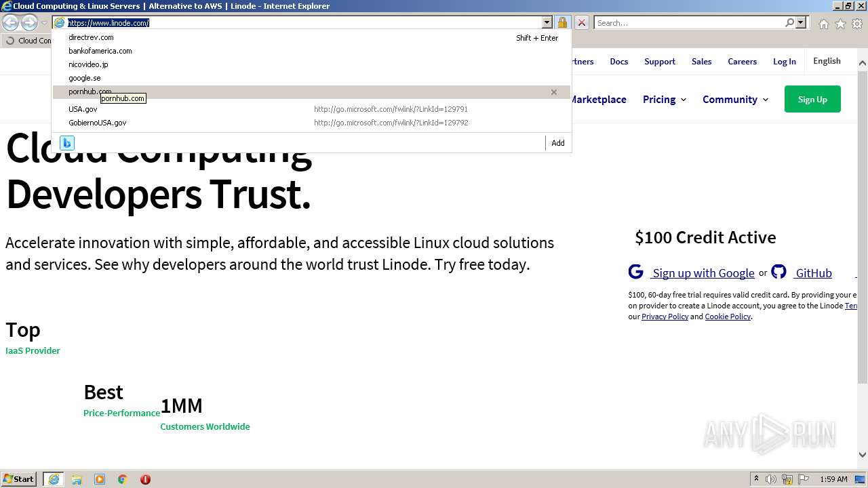Click the green Sign Up button

812,99
